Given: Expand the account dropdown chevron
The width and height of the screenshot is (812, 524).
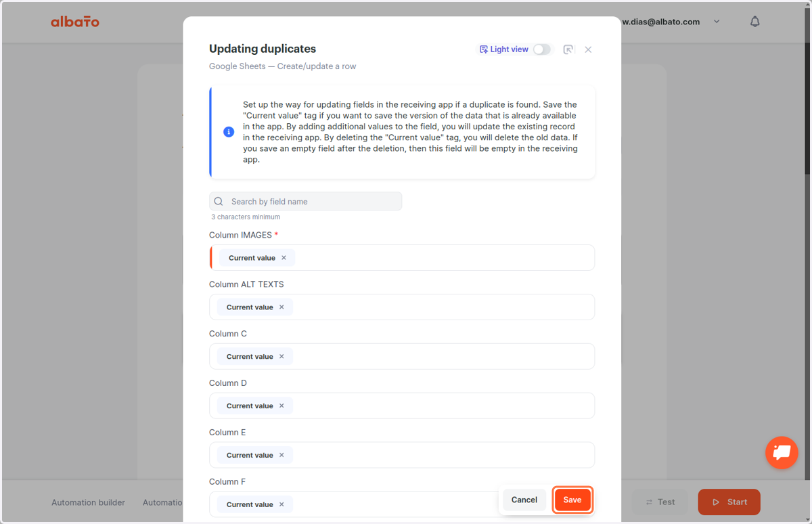Looking at the screenshot, I should point(717,22).
